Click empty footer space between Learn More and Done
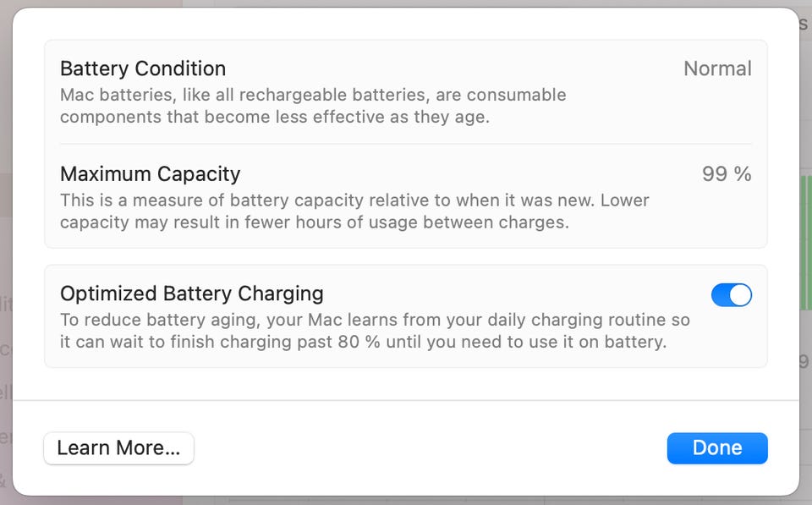The width and height of the screenshot is (812, 505). click(x=423, y=448)
